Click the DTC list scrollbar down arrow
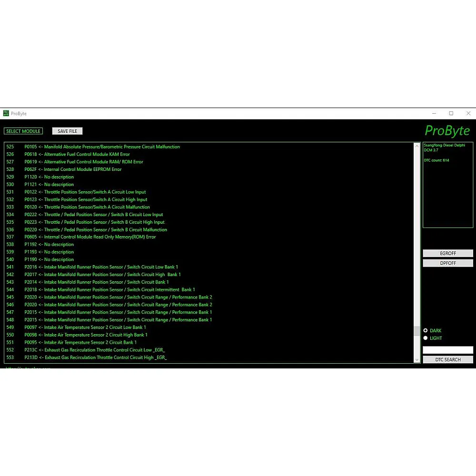 click(417, 359)
